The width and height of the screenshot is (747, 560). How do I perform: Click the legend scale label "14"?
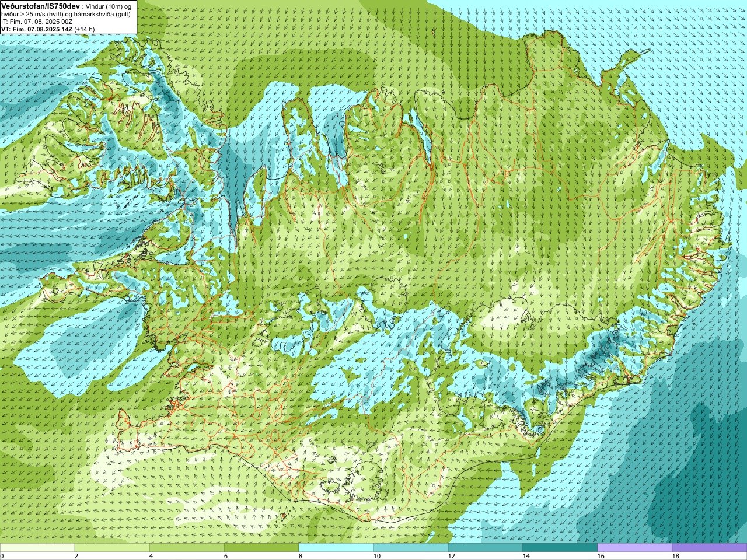pyautogui.click(x=526, y=556)
